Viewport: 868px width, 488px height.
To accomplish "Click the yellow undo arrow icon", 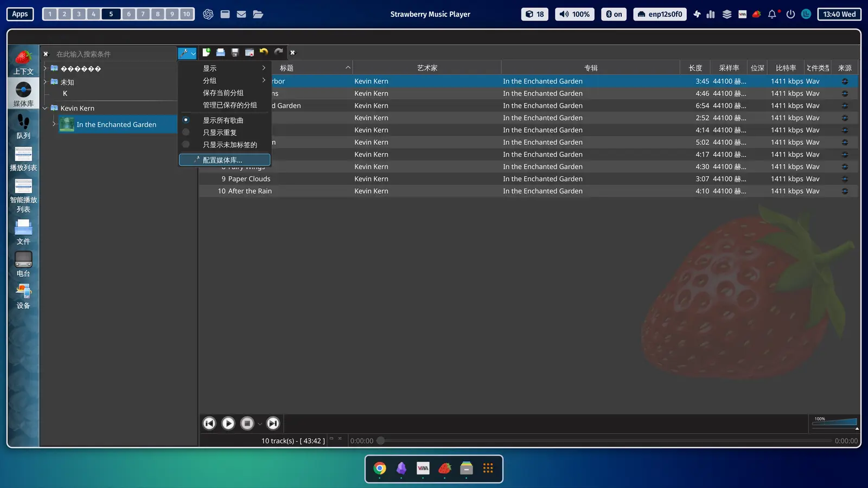I will pos(264,52).
